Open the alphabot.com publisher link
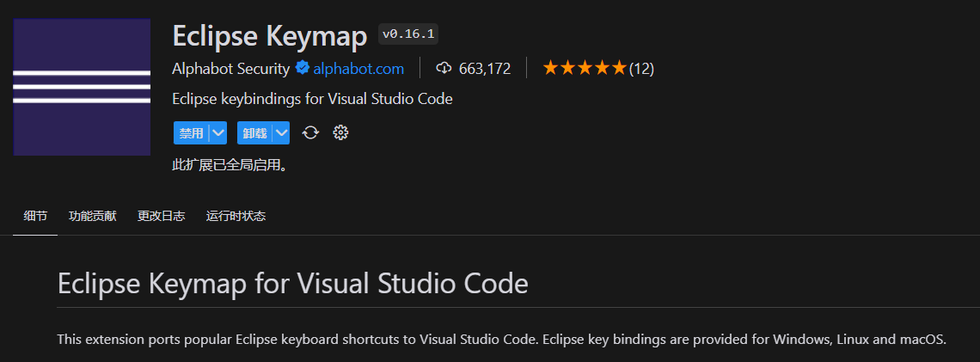This screenshot has width=980, height=362. coord(358,69)
